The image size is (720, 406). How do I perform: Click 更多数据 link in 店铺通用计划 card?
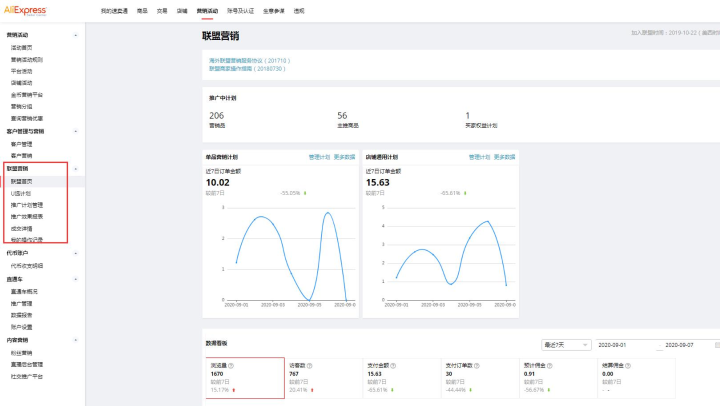tap(505, 157)
